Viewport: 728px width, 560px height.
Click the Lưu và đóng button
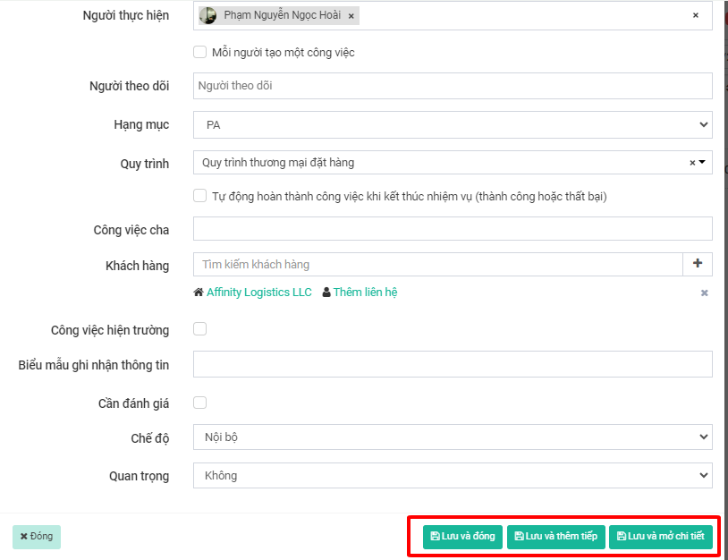462,537
